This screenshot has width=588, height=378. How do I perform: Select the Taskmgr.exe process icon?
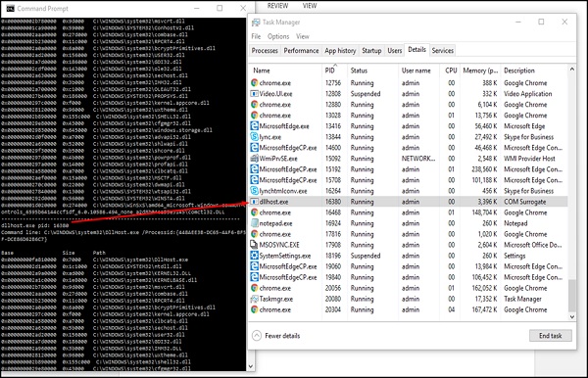click(254, 299)
